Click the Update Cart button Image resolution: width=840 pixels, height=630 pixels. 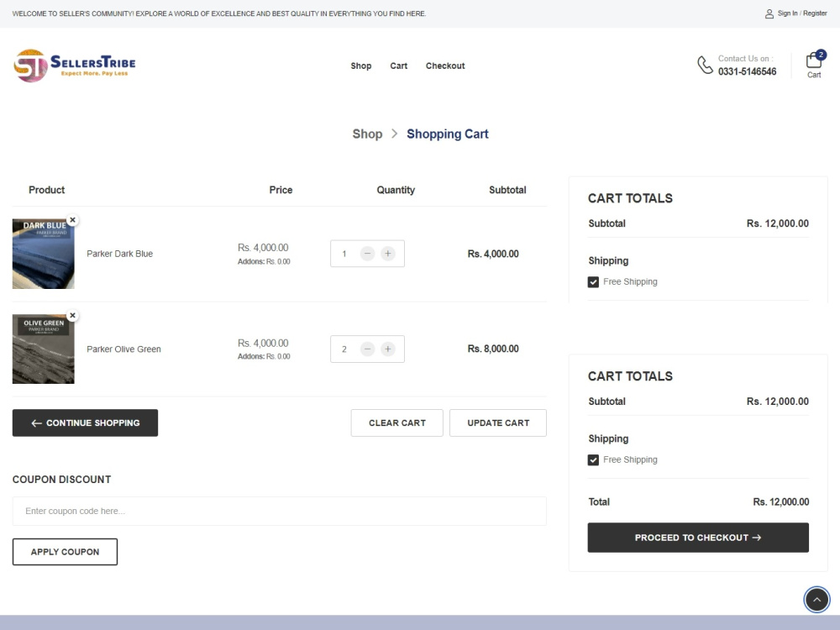click(x=498, y=423)
